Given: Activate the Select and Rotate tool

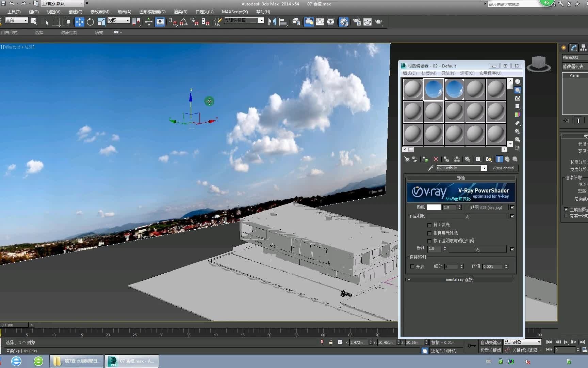Looking at the screenshot, I should pyautogui.click(x=90, y=21).
